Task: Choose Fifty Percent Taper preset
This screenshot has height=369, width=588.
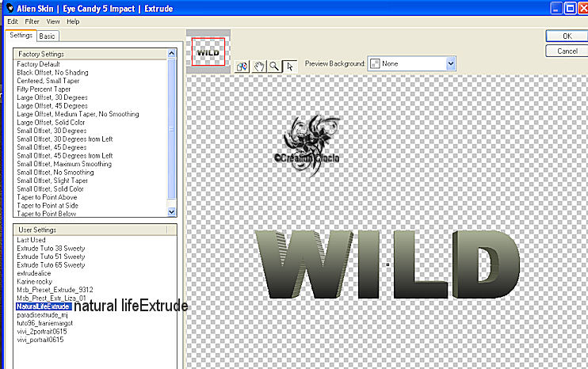Action: (44, 88)
